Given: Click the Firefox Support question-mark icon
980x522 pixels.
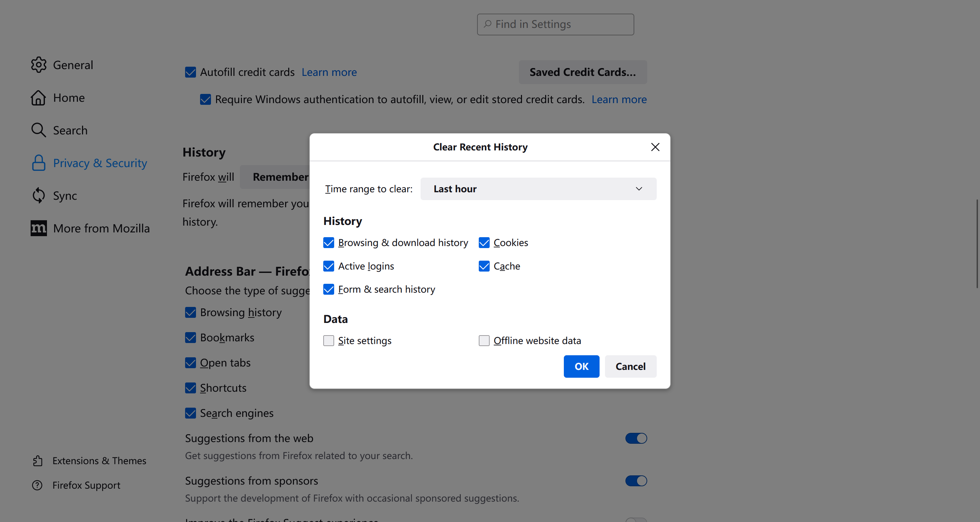Looking at the screenshot, I should pos(37,485).
